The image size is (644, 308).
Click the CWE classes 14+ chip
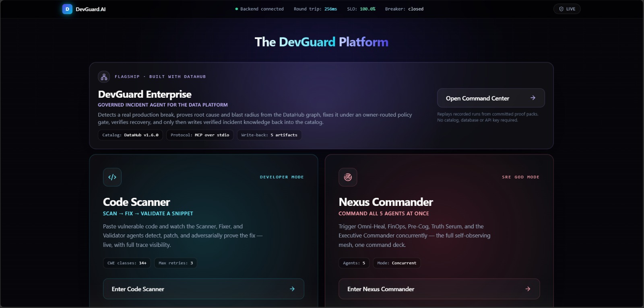click(x=127, y=263)
